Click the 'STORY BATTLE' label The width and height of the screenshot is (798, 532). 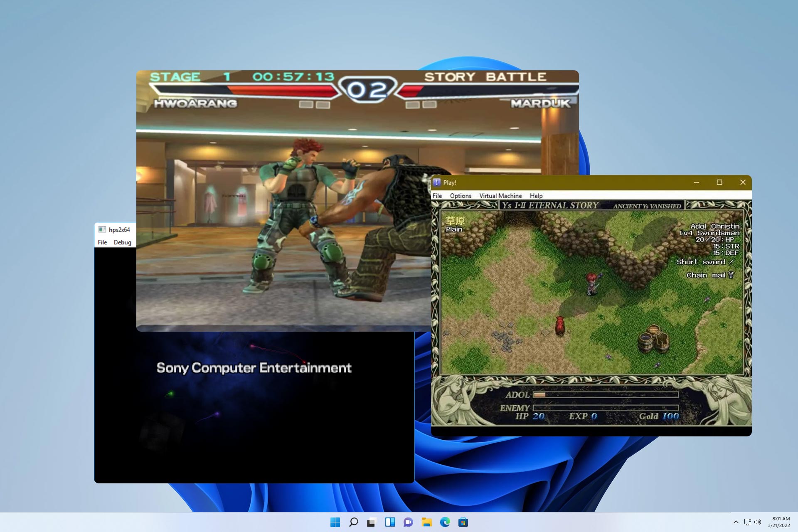(x=485, y=77)
